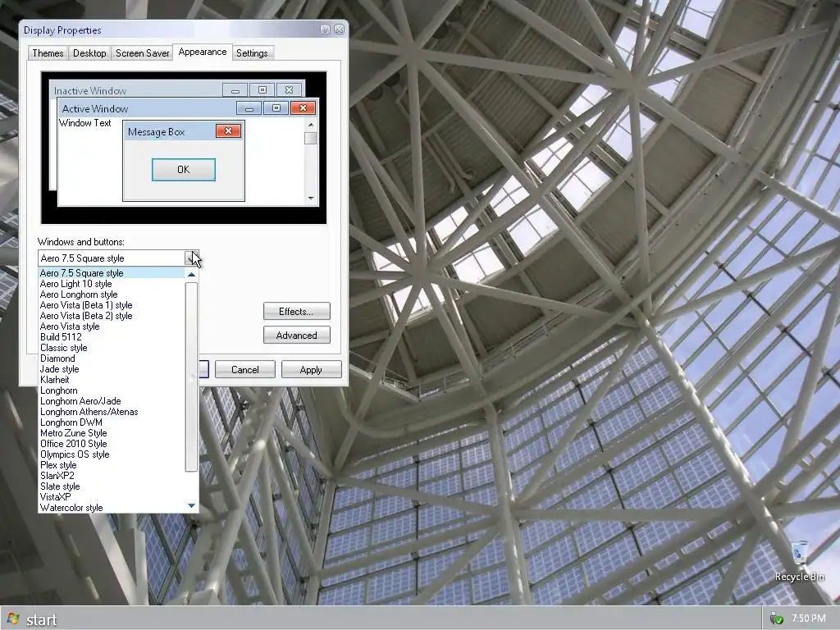
Task: Go to the Settings tab
Action: tap(252, 53)
